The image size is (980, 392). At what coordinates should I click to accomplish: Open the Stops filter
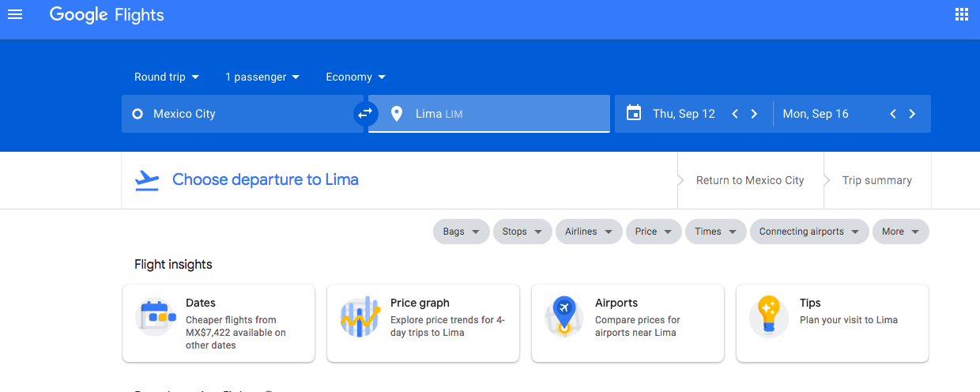(522, 232)
